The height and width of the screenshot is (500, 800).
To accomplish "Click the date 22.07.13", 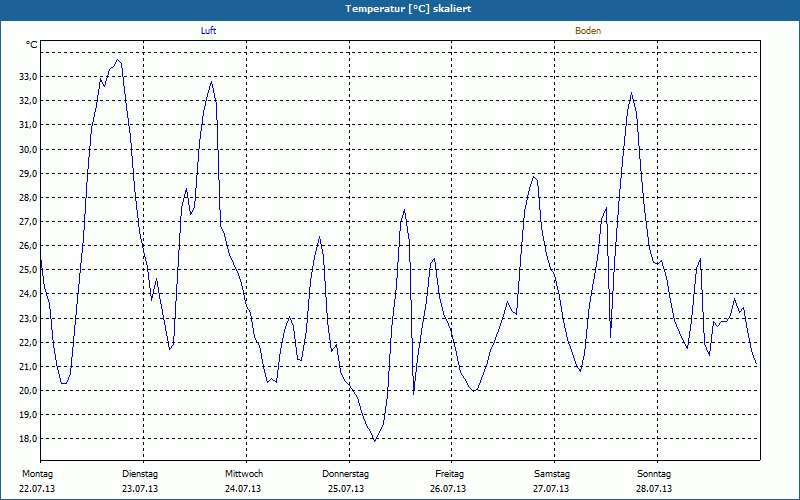I will pos(37,489).
